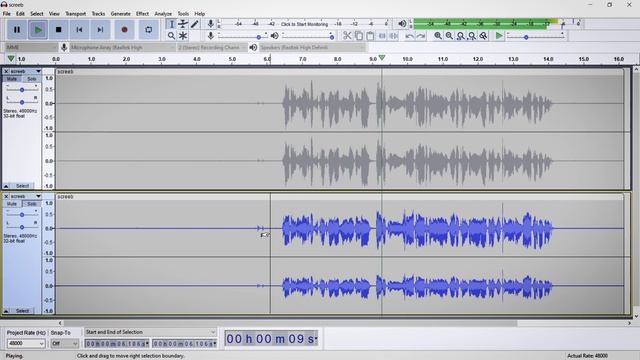Screen dimensions: 640x360
Task: Select the Multi-Tool asterisk icon
Action: (183, 36)
